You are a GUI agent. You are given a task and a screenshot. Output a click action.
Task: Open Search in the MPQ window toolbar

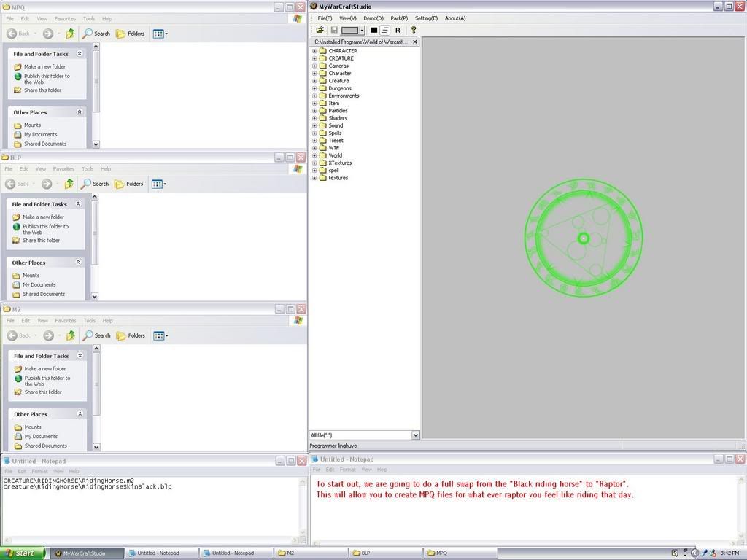[x=96, y=34]
